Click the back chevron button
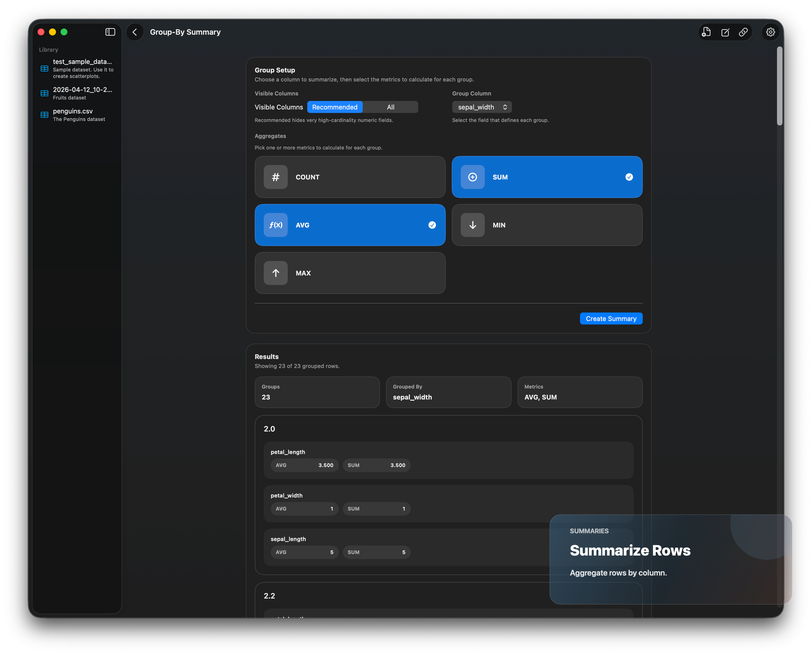Screen dimensions: 812x655 click(135, 32)
